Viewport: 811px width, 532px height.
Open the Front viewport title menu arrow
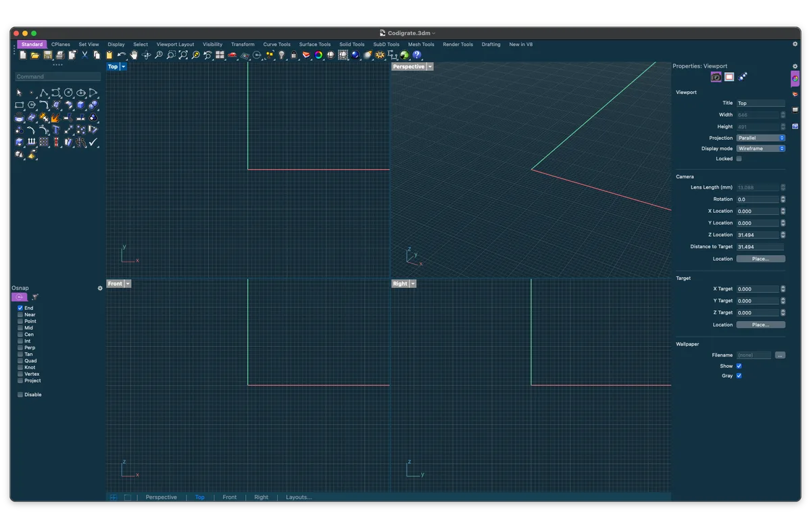[128, 284]
